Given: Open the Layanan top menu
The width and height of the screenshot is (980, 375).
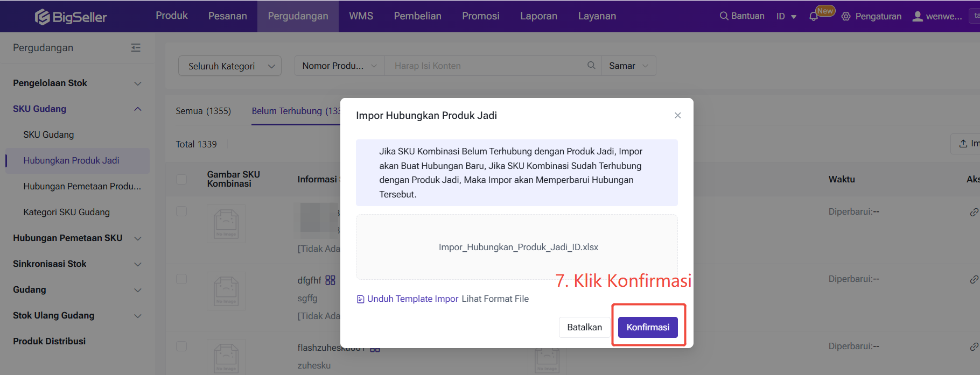Looking at the screenshot, I should [x=597, y=16].
